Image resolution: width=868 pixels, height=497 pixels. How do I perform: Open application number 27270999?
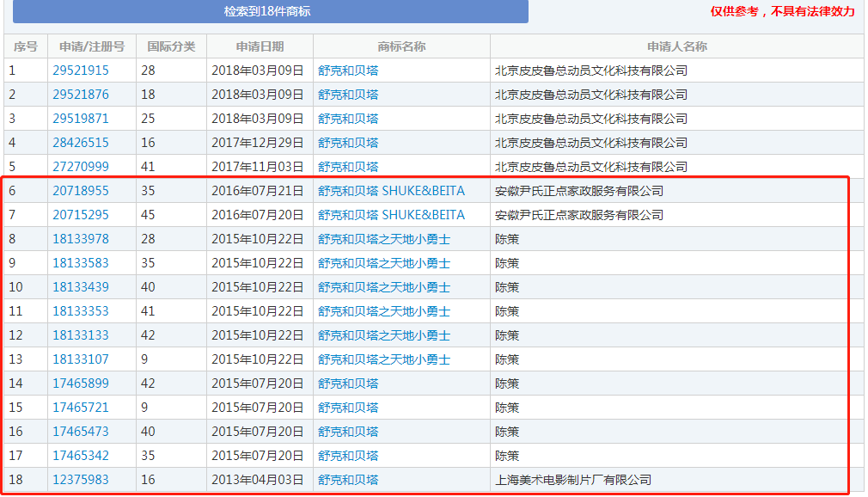pyautogui.click(x=81, y=167)
